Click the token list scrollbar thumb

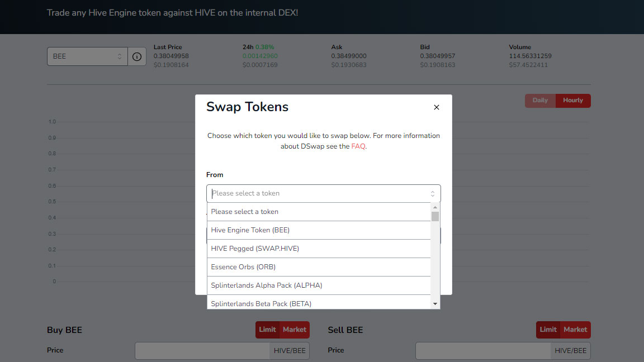[435, 216]
